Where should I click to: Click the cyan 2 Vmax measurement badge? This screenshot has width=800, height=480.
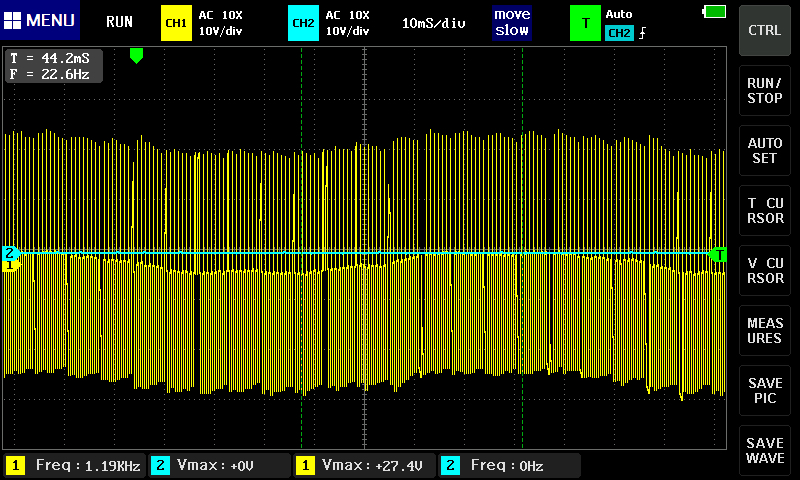[160, 465]
